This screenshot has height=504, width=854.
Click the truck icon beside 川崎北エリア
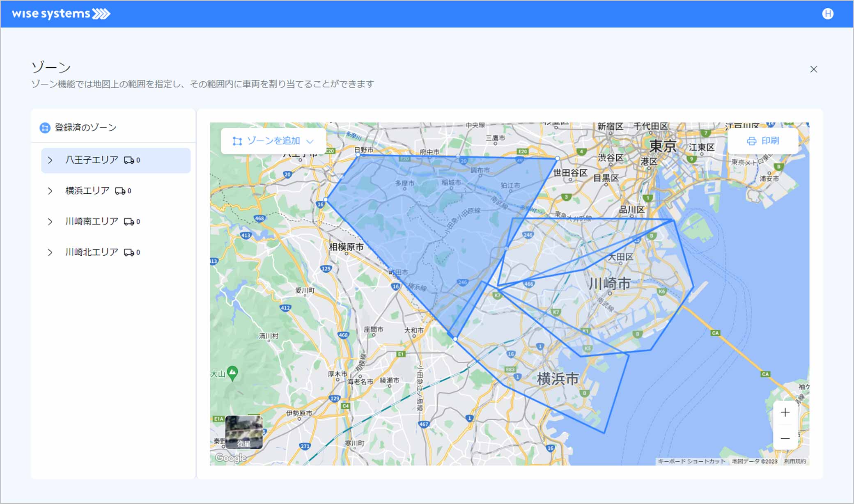pyautogui.click(x=129, y=253)
